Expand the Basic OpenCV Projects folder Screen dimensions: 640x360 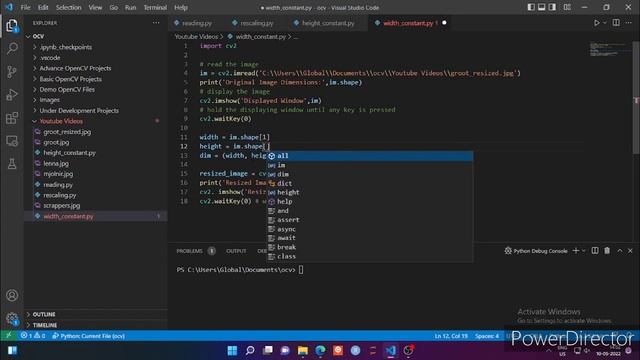pyautogui.click(x=71, y=79)
